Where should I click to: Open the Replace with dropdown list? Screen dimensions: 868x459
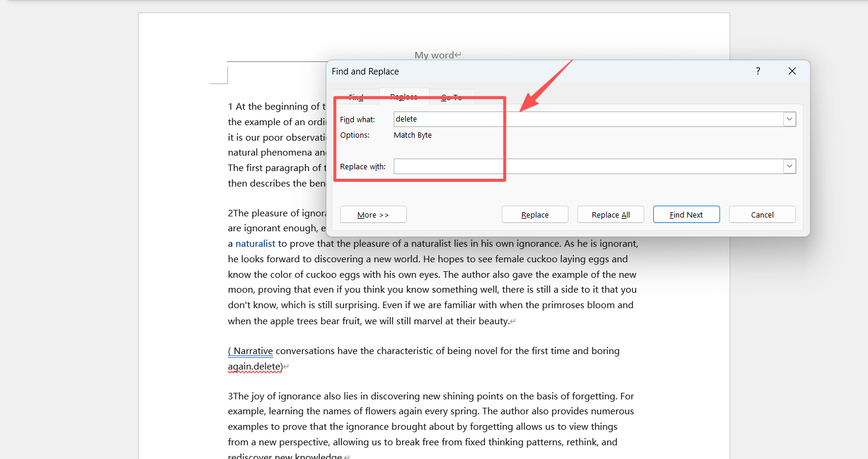point(789,166)
